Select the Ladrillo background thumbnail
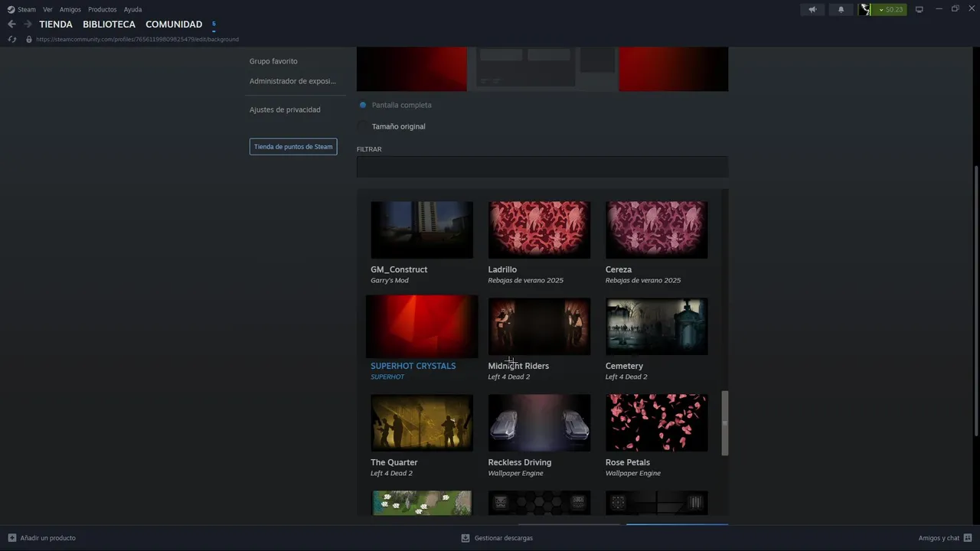This screenshot has height=551, width=980. 539,230
